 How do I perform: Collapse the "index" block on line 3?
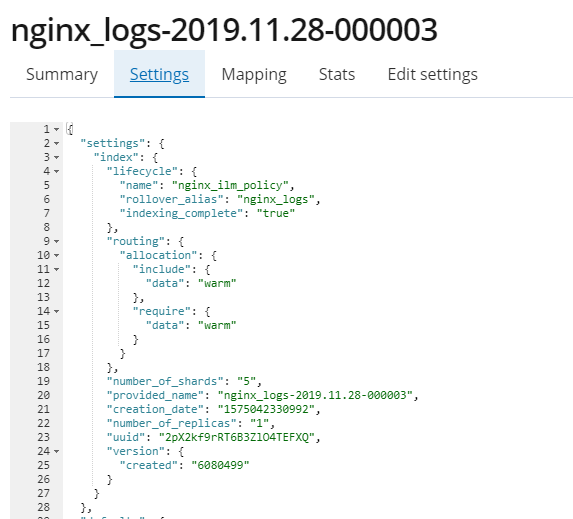[x=57, y=157]
